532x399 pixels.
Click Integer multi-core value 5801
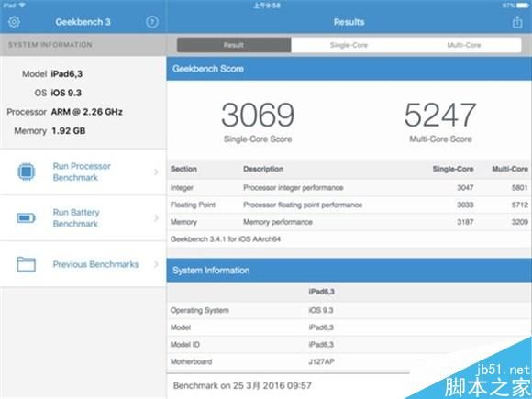coord(519,188)
